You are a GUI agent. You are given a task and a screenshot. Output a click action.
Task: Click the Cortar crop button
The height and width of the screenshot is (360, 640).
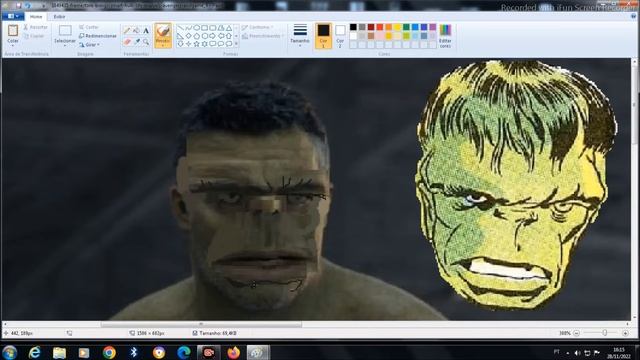[89, 27]
